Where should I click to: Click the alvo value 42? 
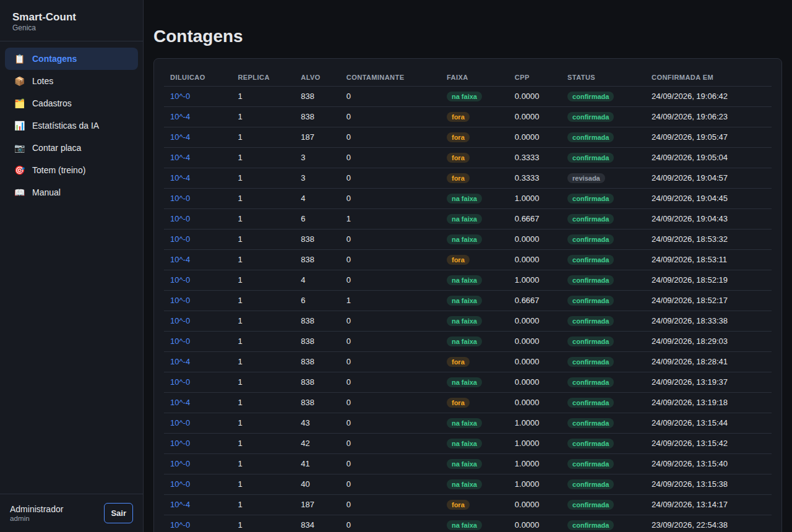(x=306, y=444)
